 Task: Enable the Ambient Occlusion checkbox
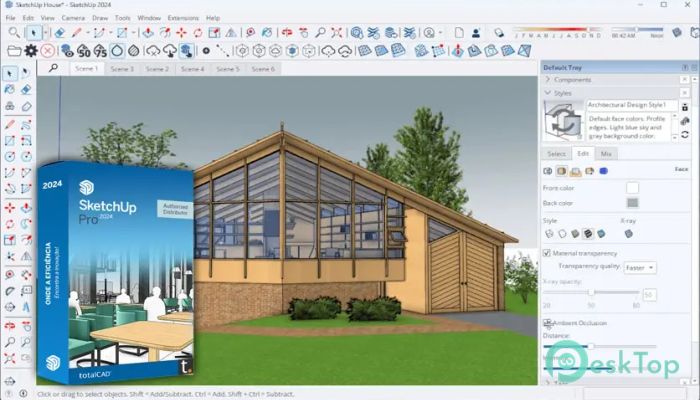point(547,322)
